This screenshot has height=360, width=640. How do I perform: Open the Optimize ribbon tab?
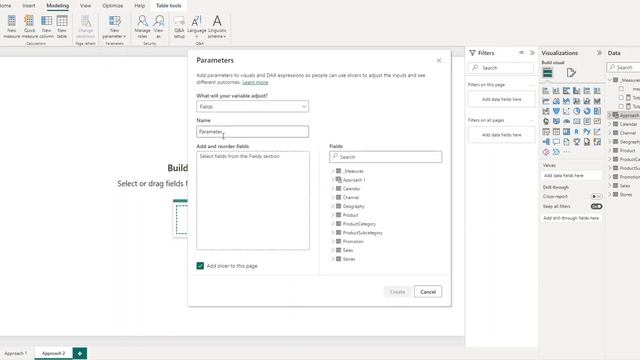tap(113, 6)
